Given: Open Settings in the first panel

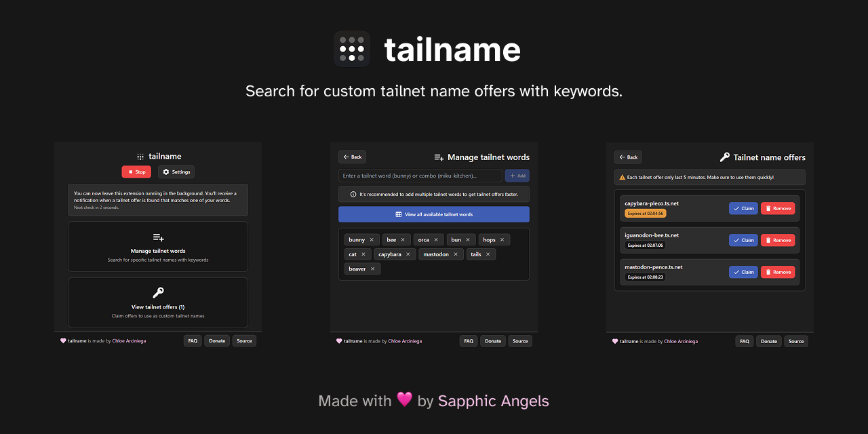Looking at the screenshot, I should tap(176, 172).
